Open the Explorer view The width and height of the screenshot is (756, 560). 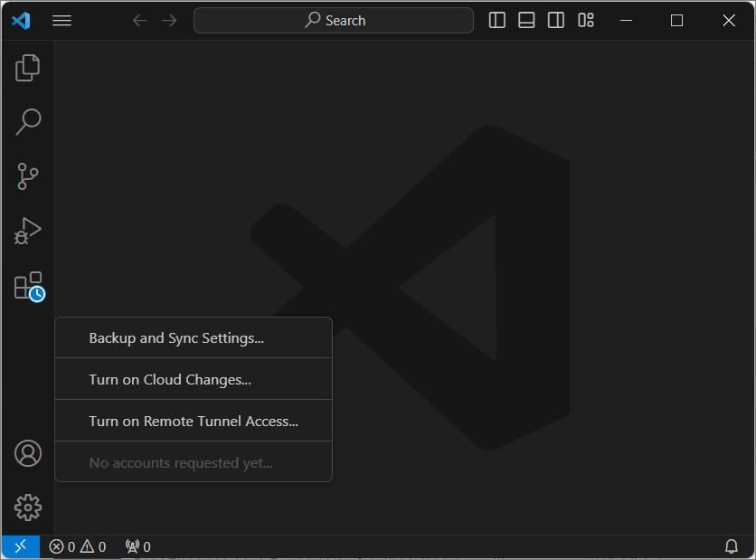click(x=27, y=68)
